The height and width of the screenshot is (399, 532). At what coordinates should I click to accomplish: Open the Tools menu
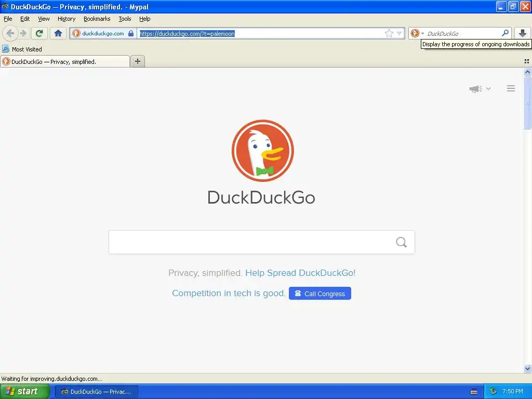coord(125,19)
